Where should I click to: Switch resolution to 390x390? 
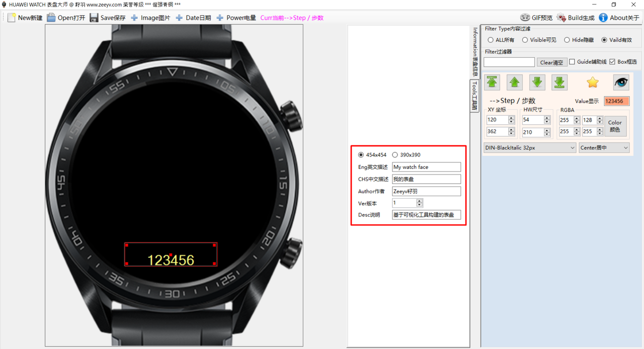point(407,155)
